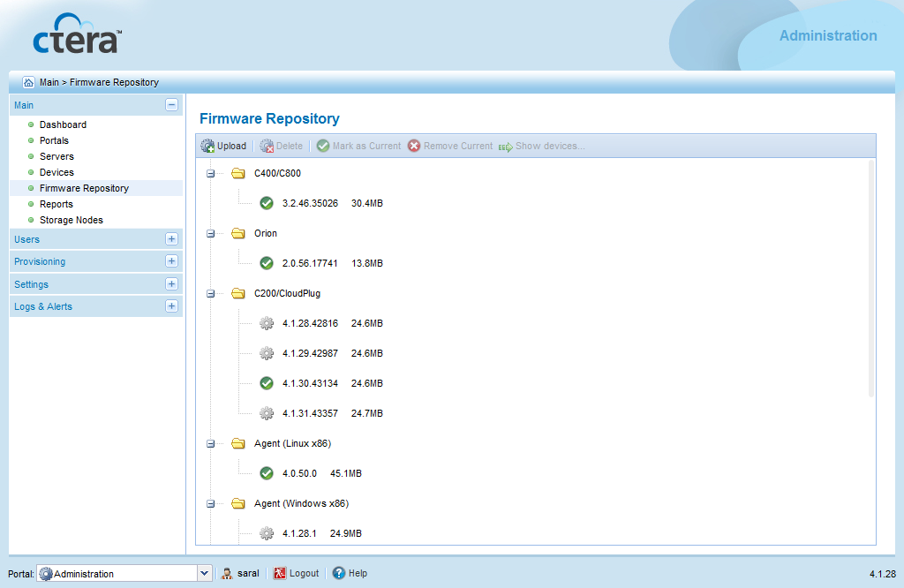
Task: Click the C400/C800 folder icon
Action: (238, 173)
